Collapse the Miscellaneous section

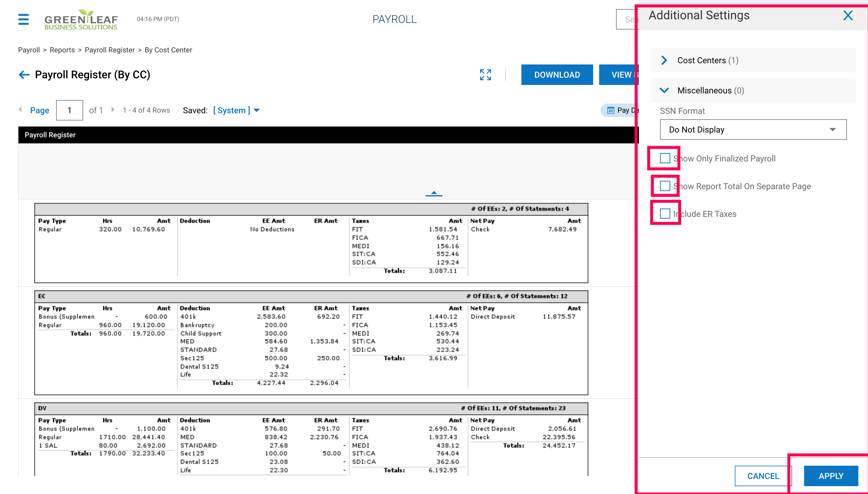[x=664, y=90]
